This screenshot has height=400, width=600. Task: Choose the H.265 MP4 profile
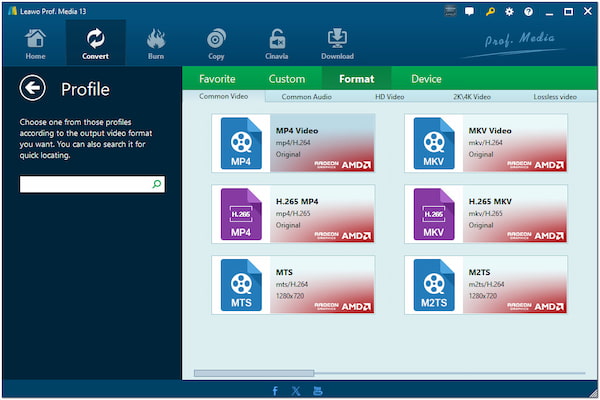(x=293, y=214)
